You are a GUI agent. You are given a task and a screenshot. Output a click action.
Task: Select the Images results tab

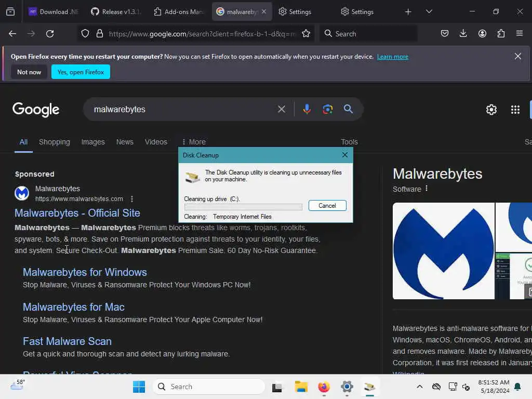93,142
